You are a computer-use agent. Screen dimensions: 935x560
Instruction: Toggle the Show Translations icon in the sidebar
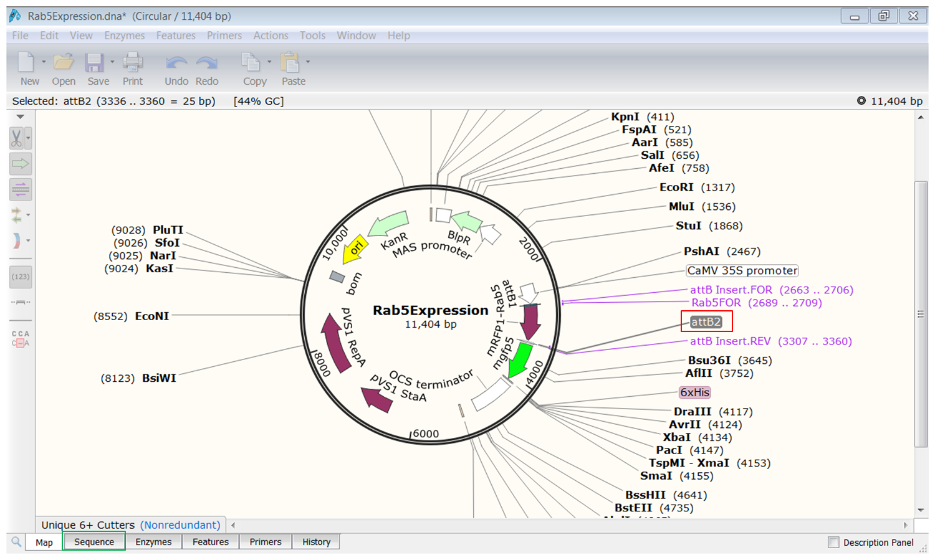(x=17, y=215)
